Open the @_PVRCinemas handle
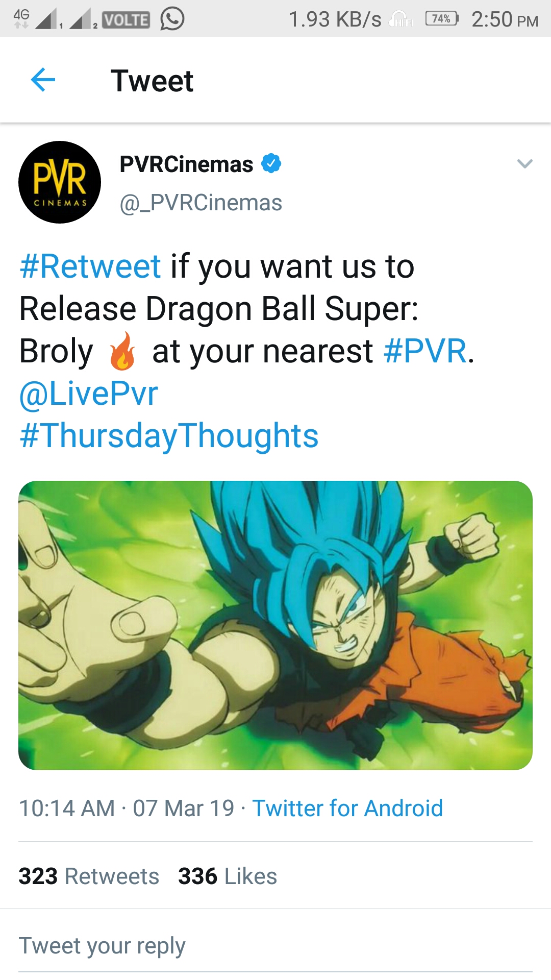This screenshot has width=551, height=980. point(201,203)
